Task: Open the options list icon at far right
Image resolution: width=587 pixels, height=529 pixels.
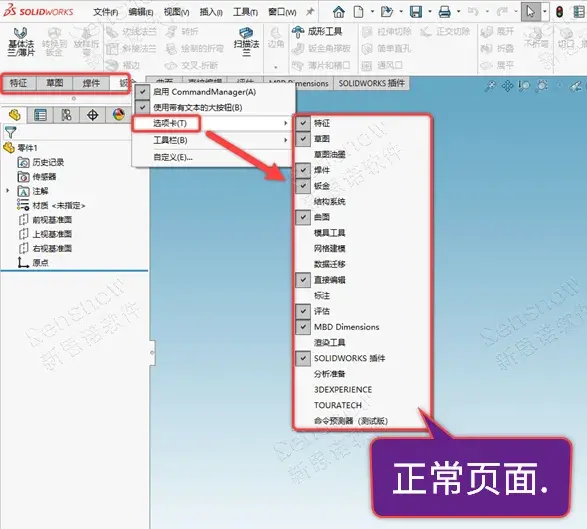Action: tap(579, 12)
